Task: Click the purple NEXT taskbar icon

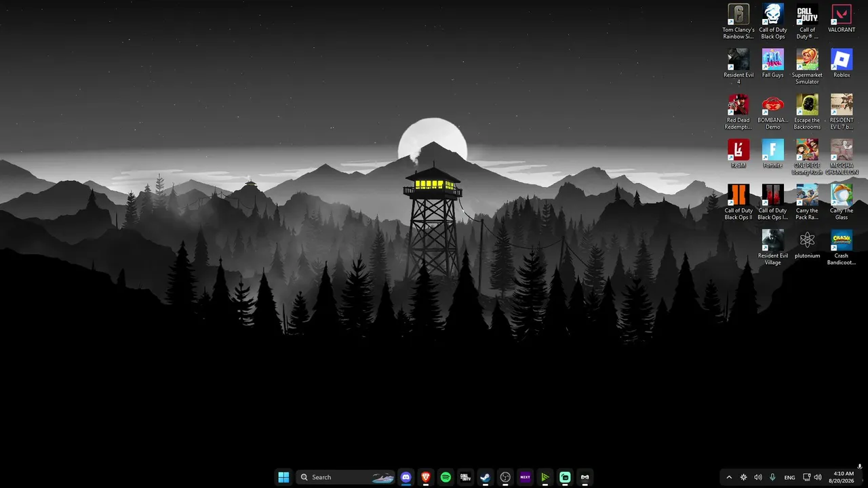Action: 525,477
